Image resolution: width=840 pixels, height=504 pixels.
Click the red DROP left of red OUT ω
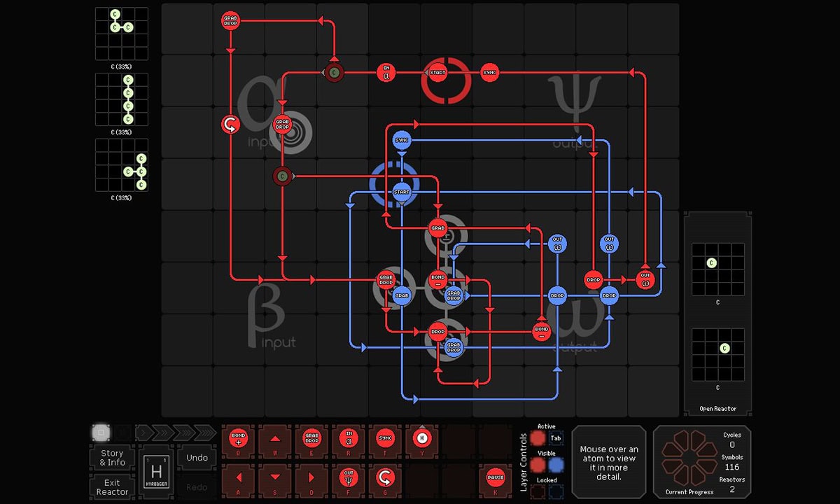click(x=593, y=279)
